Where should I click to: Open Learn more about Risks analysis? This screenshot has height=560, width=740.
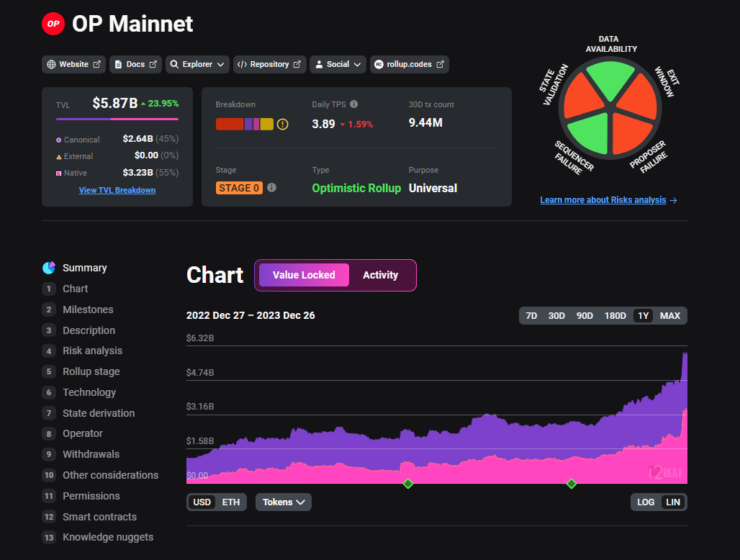603,200
